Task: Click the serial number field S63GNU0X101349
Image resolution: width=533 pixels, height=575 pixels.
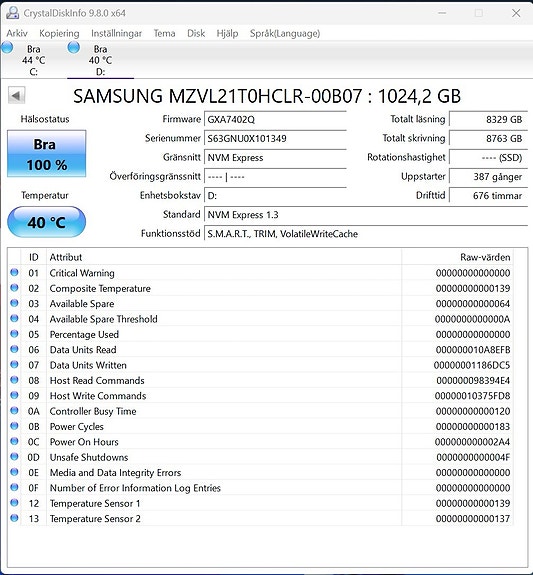Action: click(x=275, y=138)
